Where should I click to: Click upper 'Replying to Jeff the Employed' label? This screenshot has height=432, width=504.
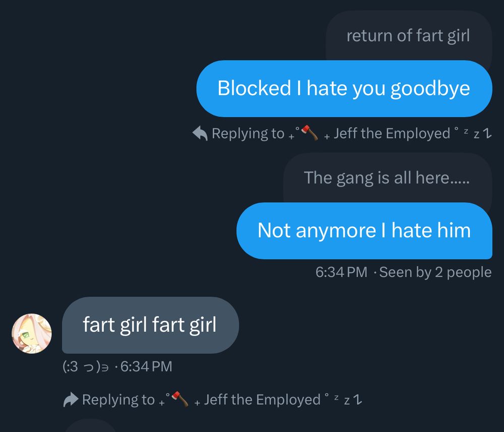(342, 133)
